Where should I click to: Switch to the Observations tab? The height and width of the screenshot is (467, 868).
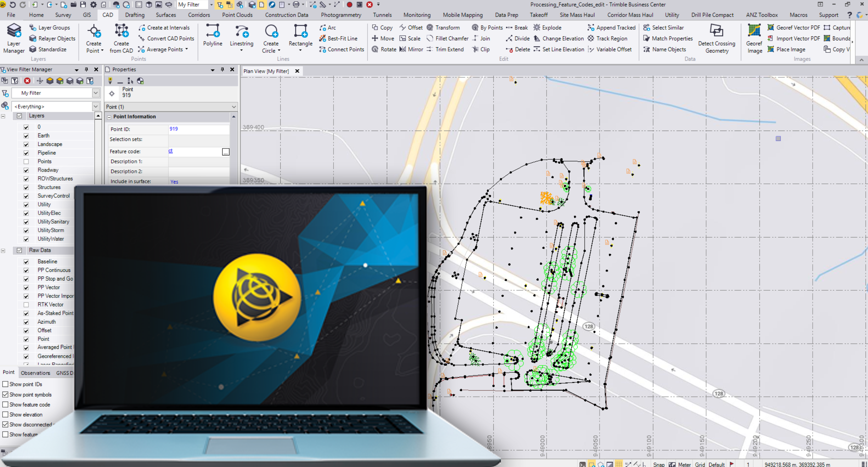click(x=35, y=373)
